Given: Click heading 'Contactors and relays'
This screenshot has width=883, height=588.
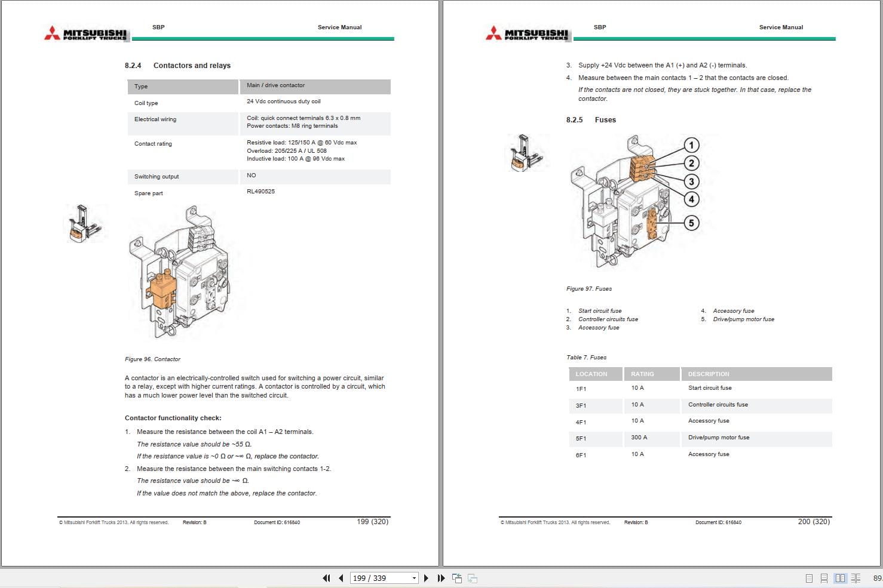Looking at the screenshot, I should pos(192,66).
